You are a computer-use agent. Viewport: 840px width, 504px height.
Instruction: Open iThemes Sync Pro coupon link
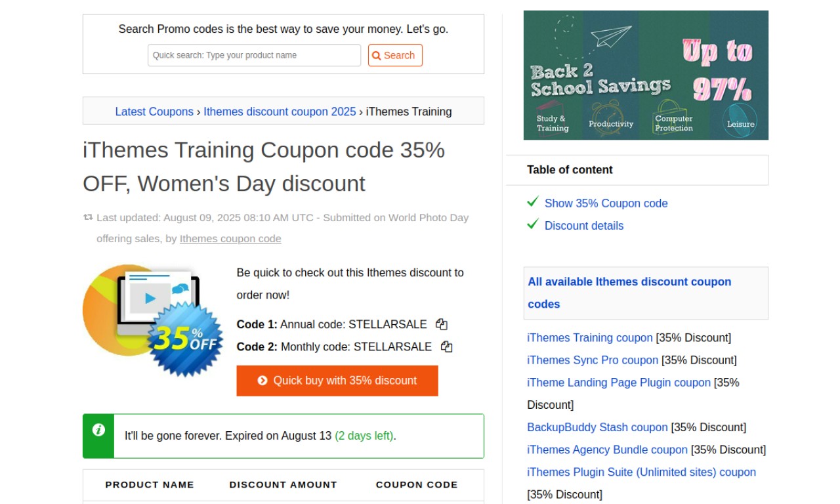pyautogui.click(x=593, y=360)
